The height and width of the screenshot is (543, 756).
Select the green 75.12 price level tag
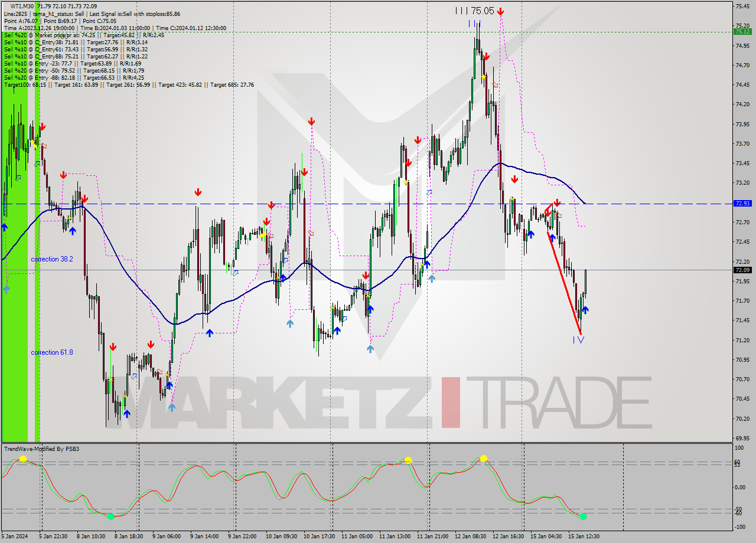(x=742, y=32)
